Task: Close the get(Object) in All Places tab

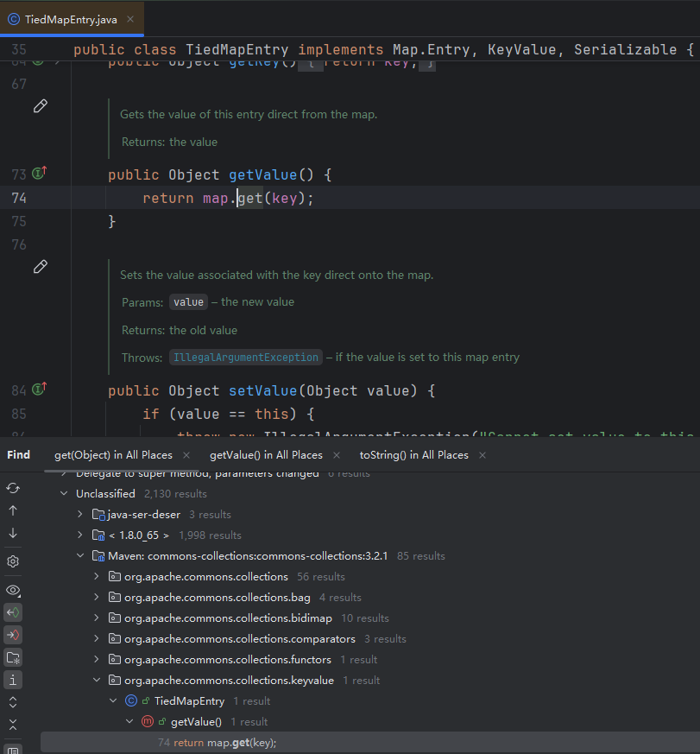Action: point(186,455)
